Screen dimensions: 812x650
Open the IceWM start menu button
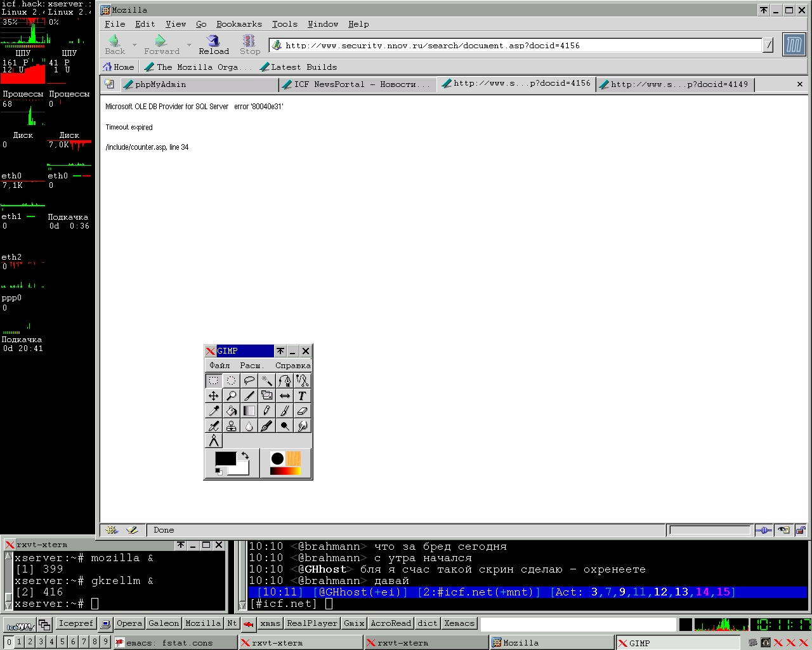tap(20, 625)
